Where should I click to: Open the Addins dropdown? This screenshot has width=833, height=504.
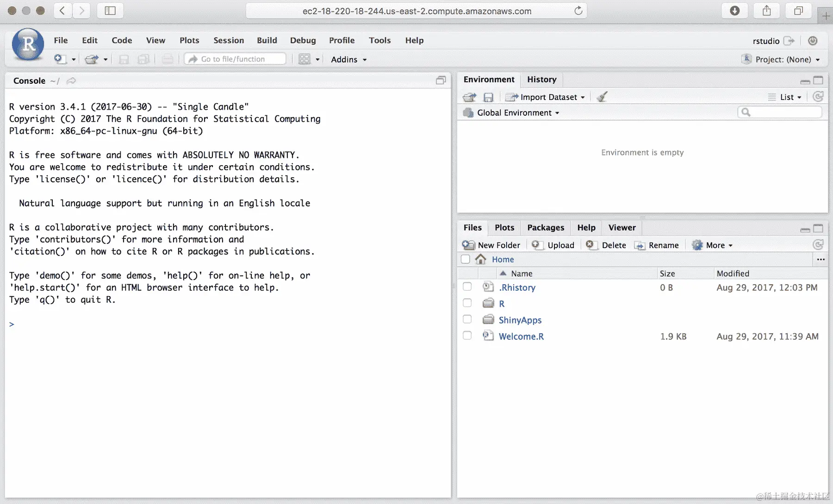coord(349,59)
